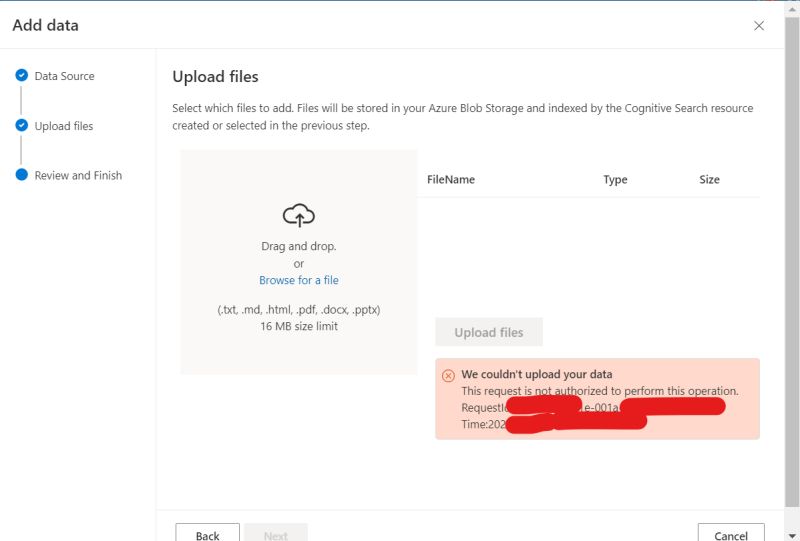Click the Review and Finish step circle

point(21,175)
